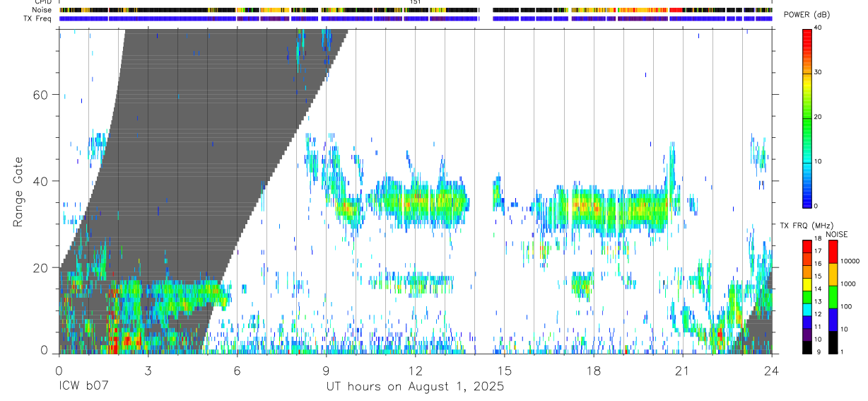The height and width of the screenshot is (401, 868).
Task: Click the red segment of the NOISE scale
Action: (833, 252)
